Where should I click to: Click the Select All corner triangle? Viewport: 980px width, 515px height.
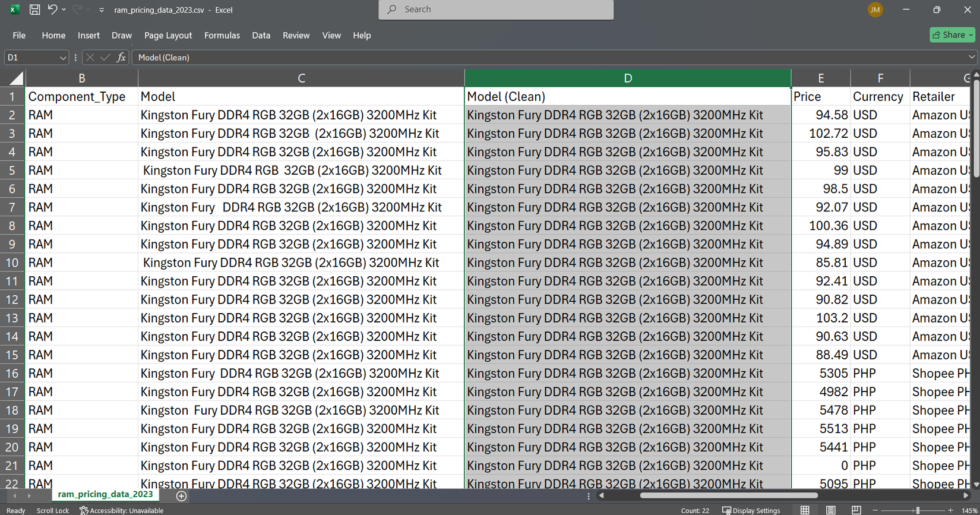16,78
